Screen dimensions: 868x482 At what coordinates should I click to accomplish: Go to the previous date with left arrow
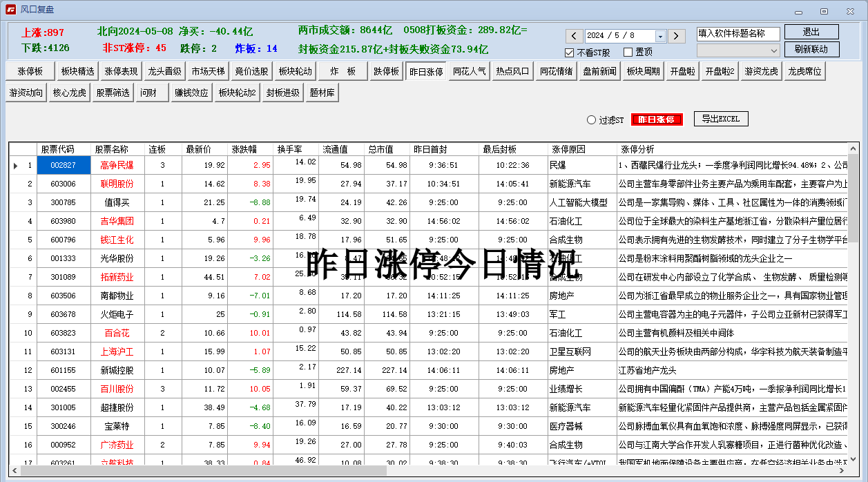575,36
